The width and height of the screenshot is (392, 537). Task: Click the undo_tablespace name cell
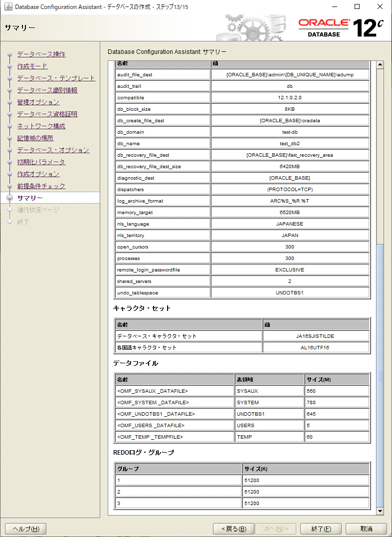point(163,293)
